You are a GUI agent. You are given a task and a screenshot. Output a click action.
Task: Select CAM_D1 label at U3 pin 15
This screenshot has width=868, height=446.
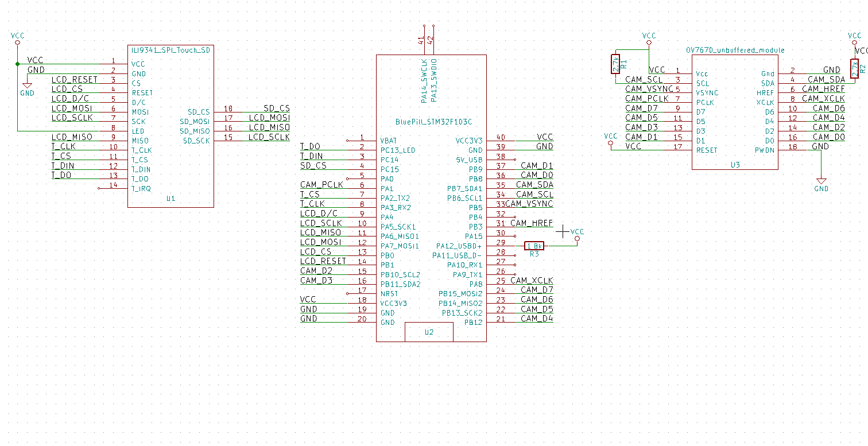pyautogui.click(x=641, y=137)
